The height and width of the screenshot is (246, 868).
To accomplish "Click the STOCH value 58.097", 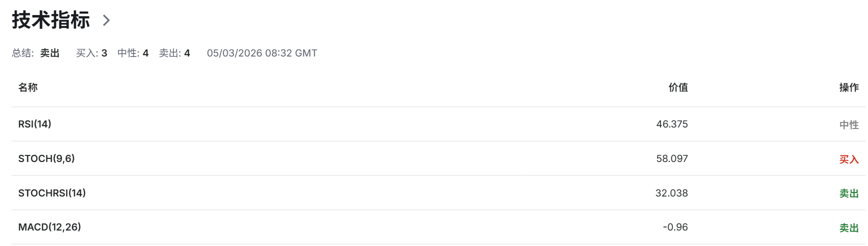I will tap(672, 158).
